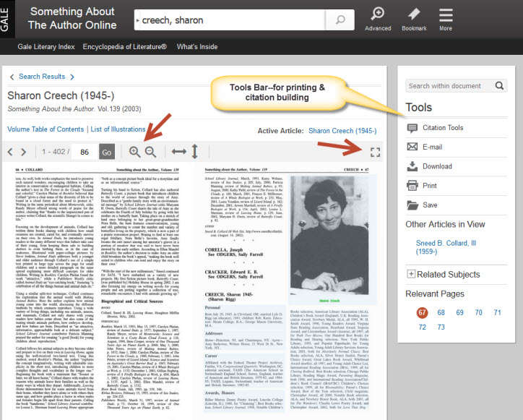Jump to relevant page 71
The width and height of the screenshot is (523, 420).
(x=497, y=312)
